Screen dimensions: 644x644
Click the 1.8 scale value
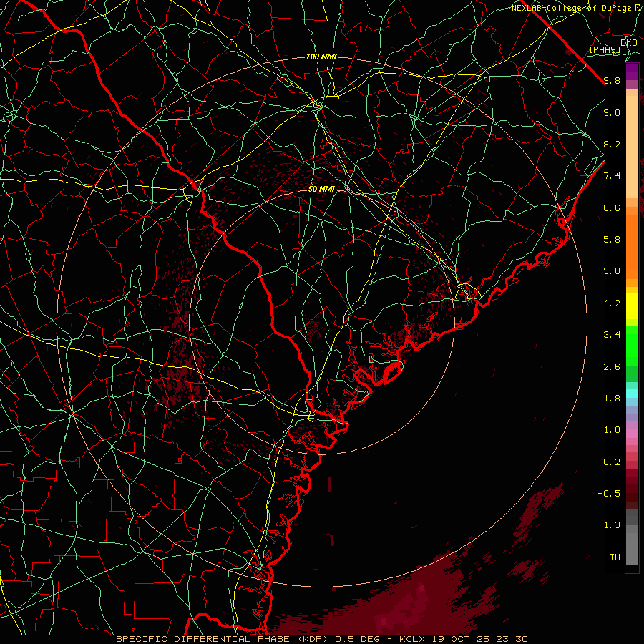pyautogui.click(x=612, y=399)
